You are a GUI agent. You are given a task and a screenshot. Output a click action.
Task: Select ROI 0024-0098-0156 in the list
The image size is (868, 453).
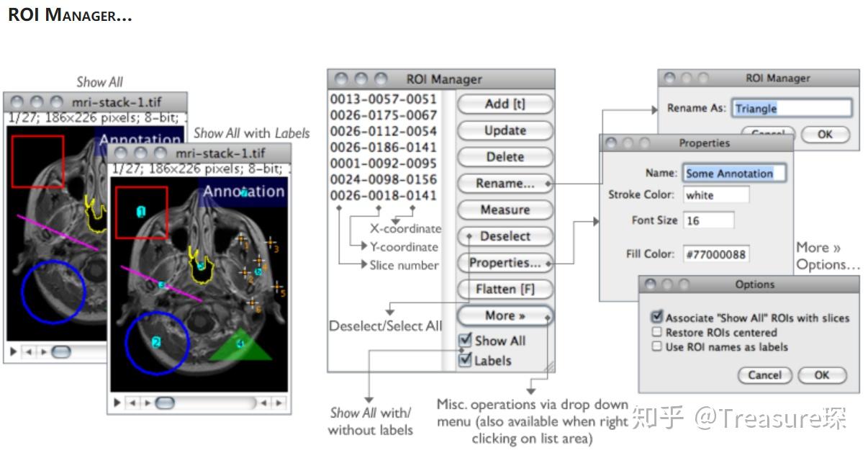(x=384, y=179)
